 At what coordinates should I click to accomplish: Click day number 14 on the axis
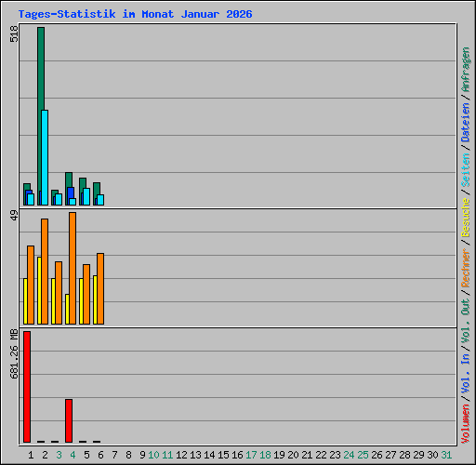point(209,455)
